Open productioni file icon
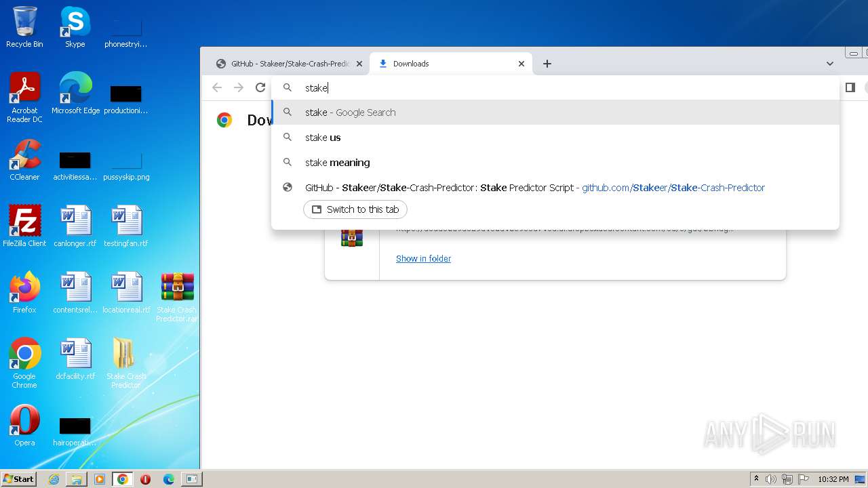Viewport: 868px width, 488px height. (125, 98)
